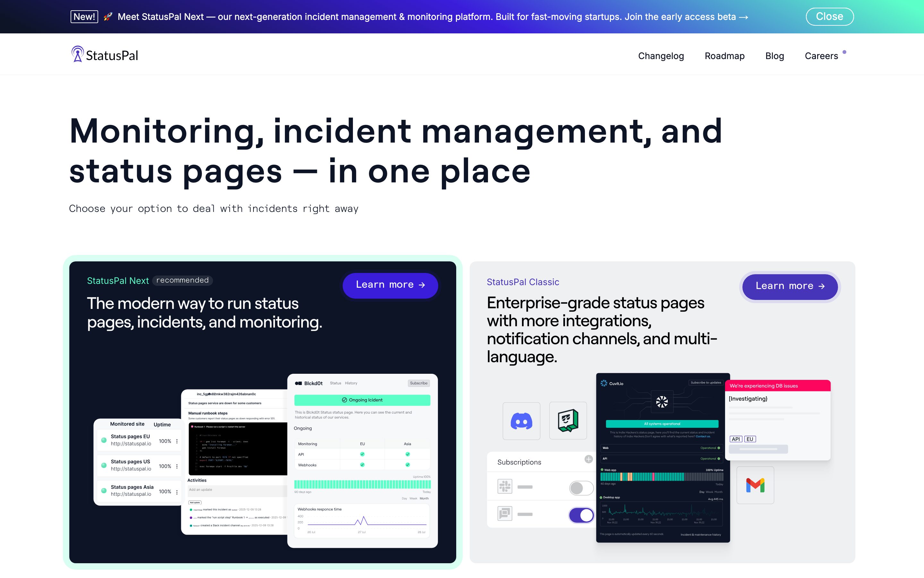The image size is (924, 578).
Task: Click the Cuvit.io logo
Action: [x=612, y=383]
